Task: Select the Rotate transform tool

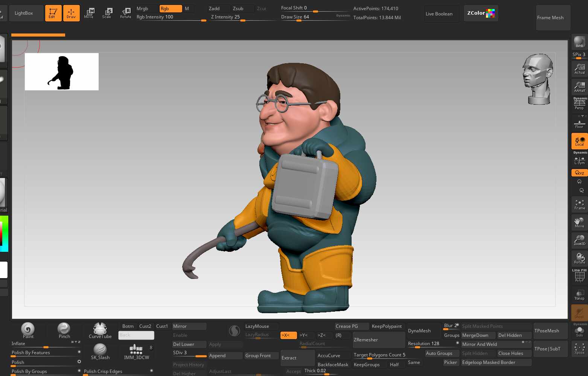Action: point(126,13)
